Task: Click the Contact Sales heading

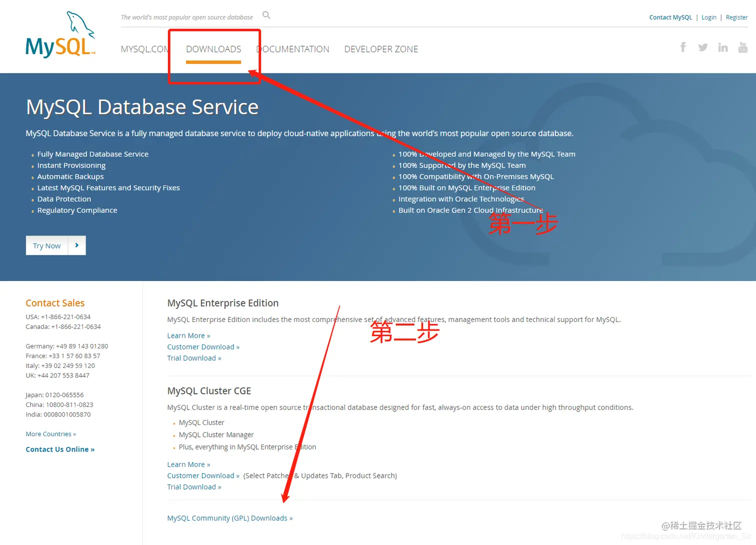Action: click(x=55, y=303)
